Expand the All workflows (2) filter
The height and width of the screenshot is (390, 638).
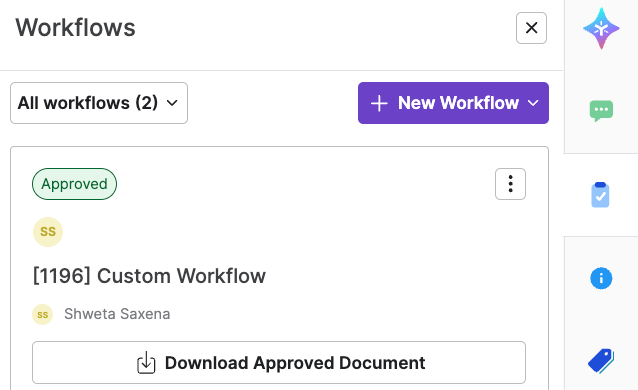(x=99, y=103)
